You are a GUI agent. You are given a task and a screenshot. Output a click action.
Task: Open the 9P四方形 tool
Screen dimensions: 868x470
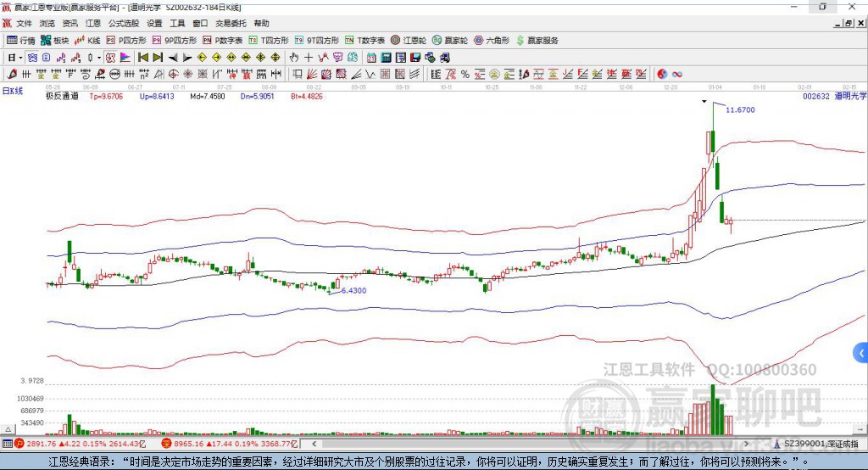pyautogui.click(x=175, y=41)
